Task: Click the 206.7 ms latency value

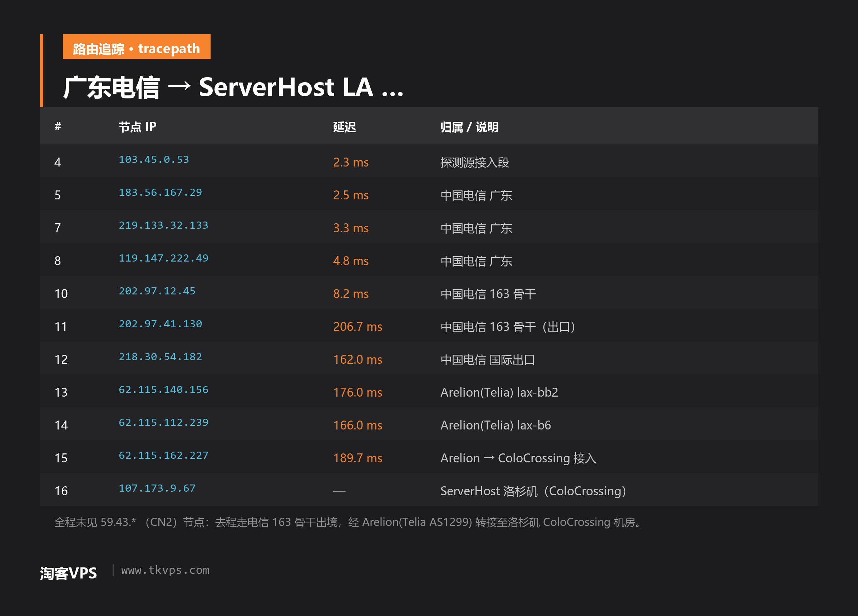Action: point(357,327)
